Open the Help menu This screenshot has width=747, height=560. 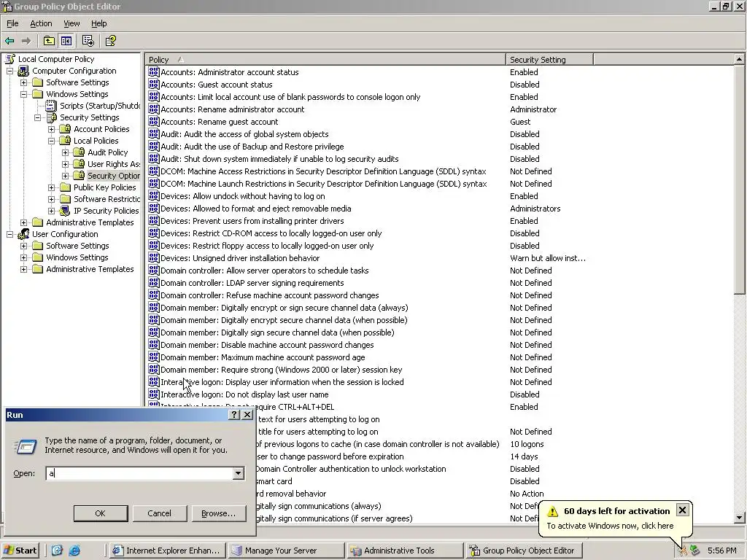pos(98,23)
